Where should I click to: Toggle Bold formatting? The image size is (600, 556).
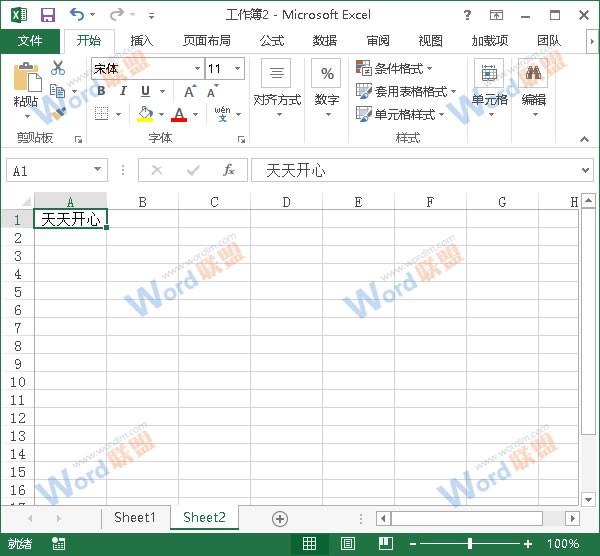coord(101,91)
